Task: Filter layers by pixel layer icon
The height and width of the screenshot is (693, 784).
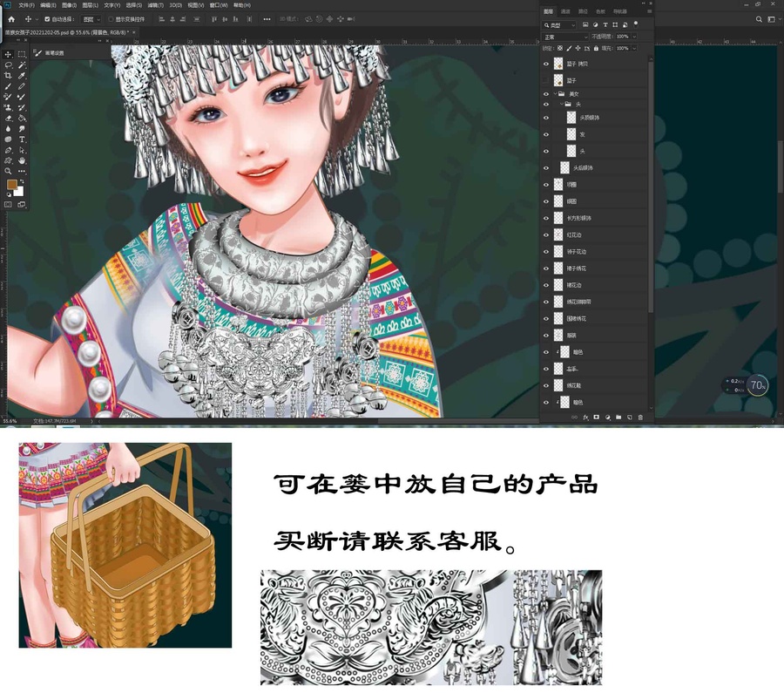Action: (x=585, y=24)
